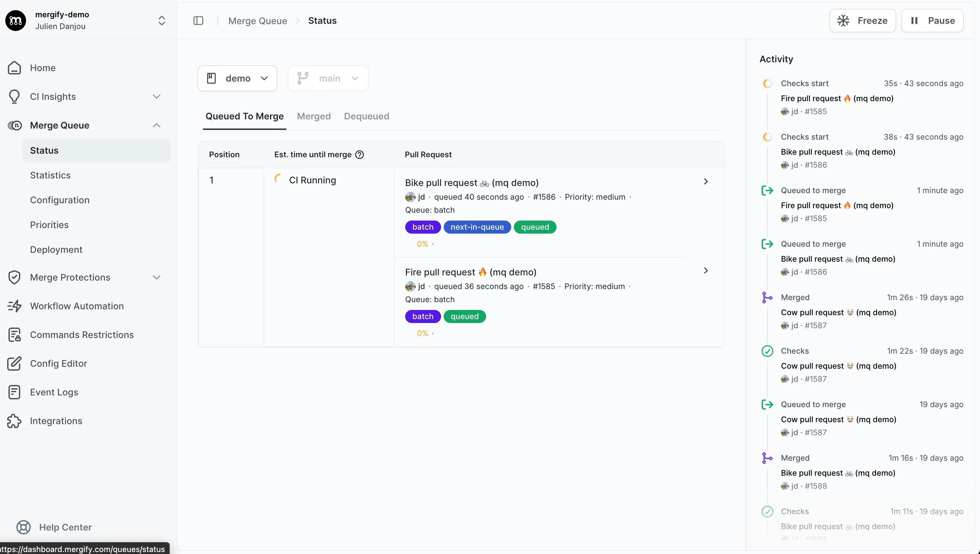Click the Commands Restrictions document icon
Viewport: 980px width, 554px height.
(14, 334)
